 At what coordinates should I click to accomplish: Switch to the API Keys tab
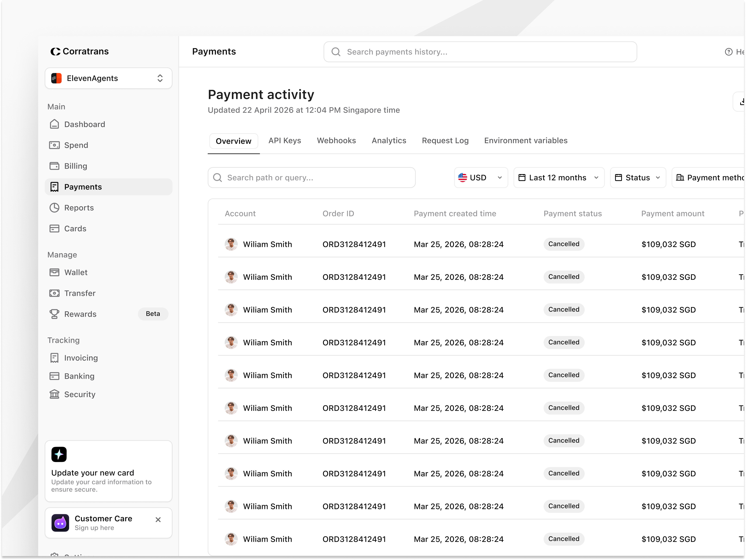(x=285, y=141)
